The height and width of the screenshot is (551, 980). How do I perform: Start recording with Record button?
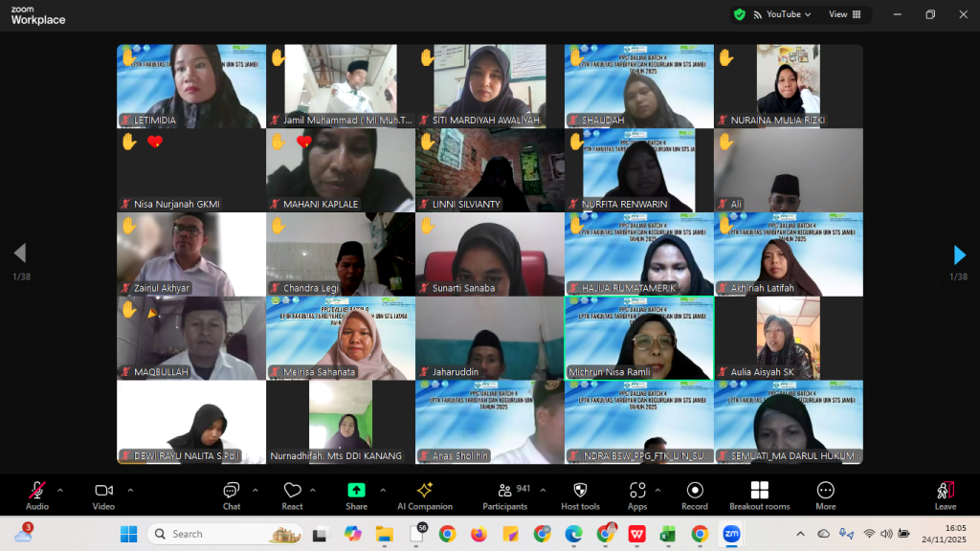(x=695, y=495)
